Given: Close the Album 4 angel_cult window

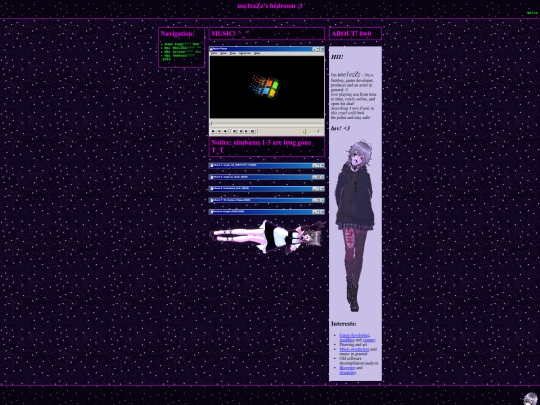Looking at the screenshot, I should 322,166.
